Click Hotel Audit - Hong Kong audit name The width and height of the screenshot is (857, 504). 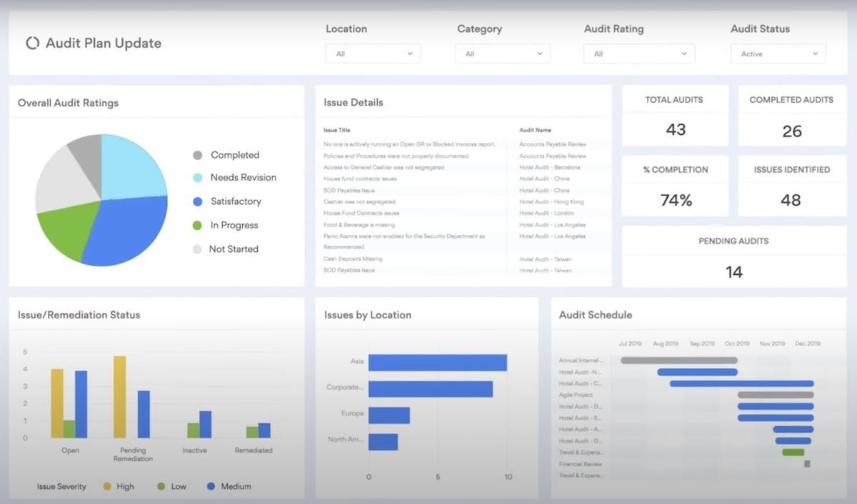551,201
